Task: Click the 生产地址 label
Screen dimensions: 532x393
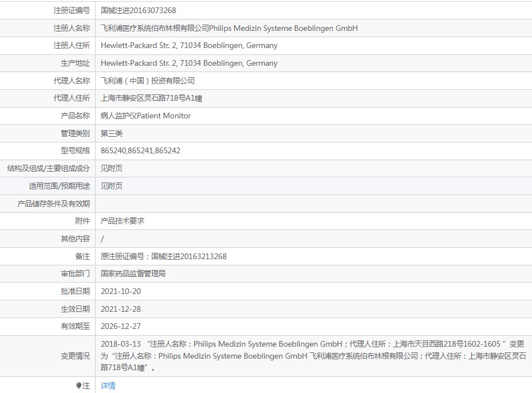Action: (76, 63)
